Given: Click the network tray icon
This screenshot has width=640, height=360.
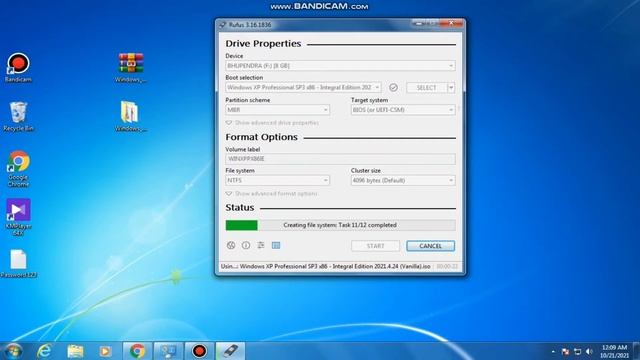Looking at the screenshot, I should [x=578, y=351].
